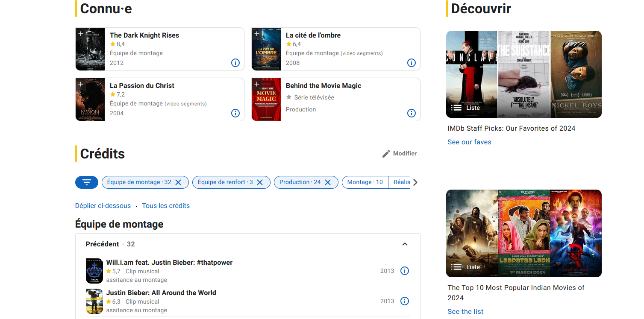Screen dimensions: 644x319
Task: Deselect the Production 24 filter chip
Action: (x=328, y=182)
